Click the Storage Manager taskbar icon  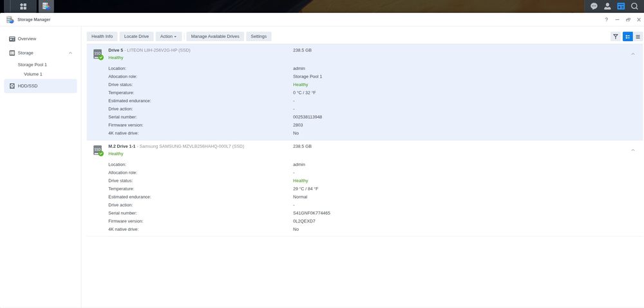(x=46, y=6)
